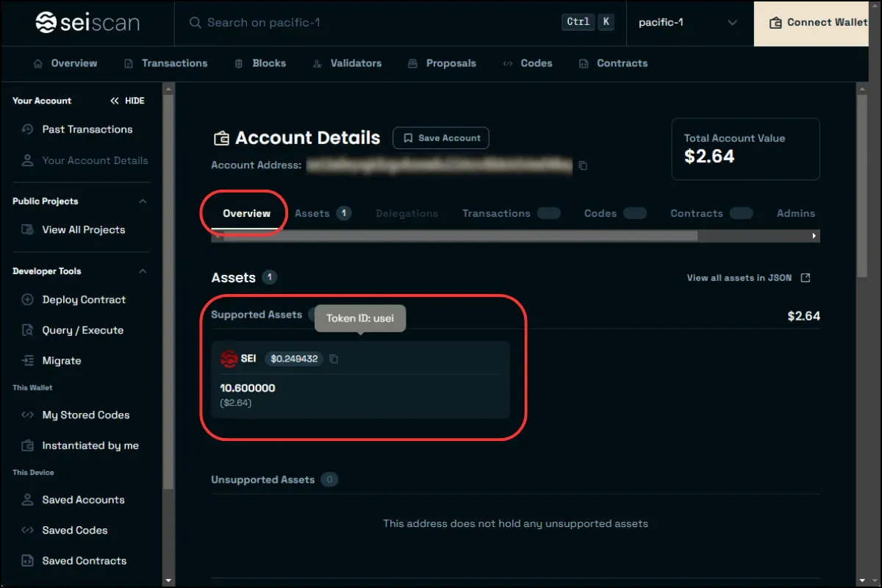
Task: Click the Seiscan logo
Action: tap(87, 23)
